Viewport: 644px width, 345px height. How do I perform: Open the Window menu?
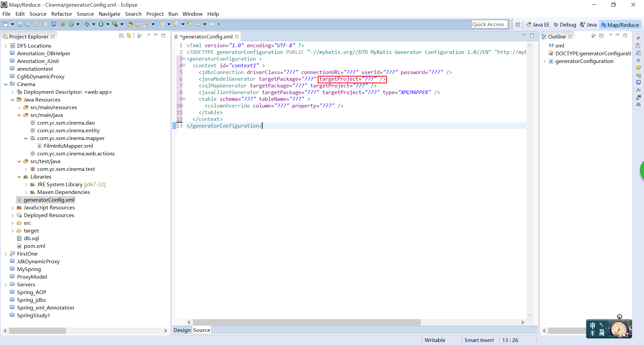193,14
